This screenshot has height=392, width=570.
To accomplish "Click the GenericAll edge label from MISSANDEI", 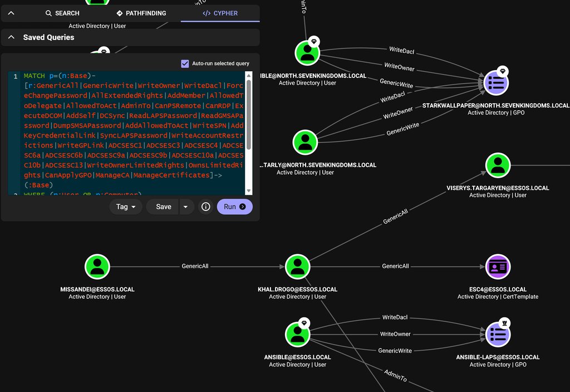I will pos(195,266).
